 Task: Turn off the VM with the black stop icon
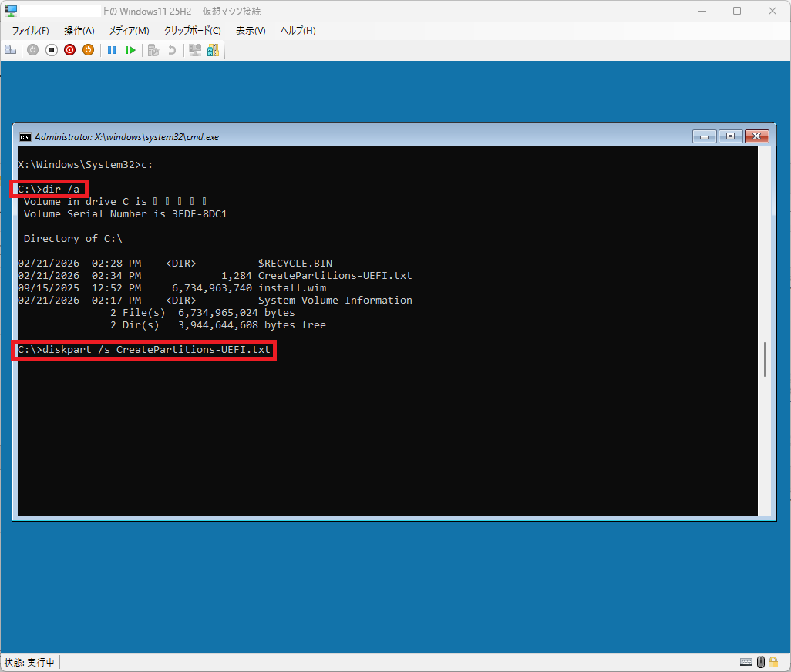point(52,50)
